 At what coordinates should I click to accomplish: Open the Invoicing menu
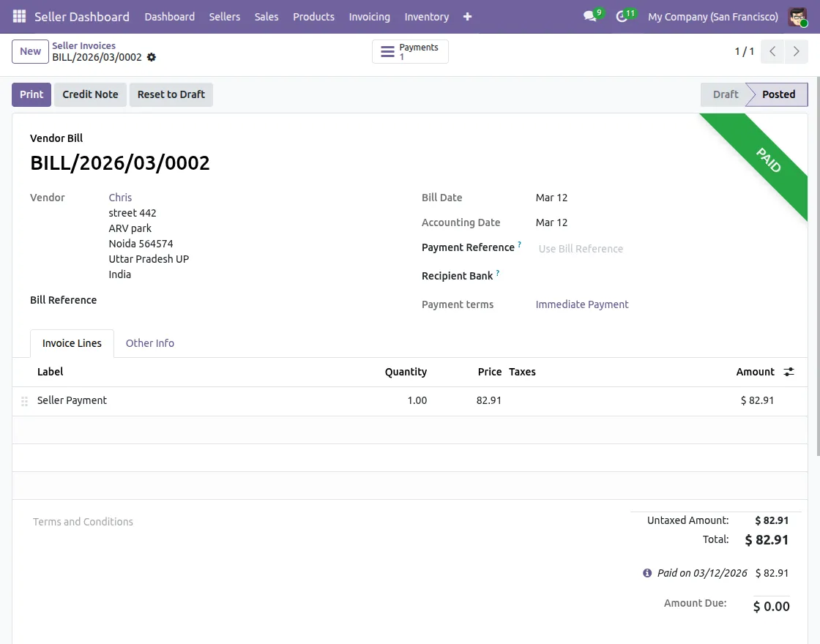tap(369, 16)
